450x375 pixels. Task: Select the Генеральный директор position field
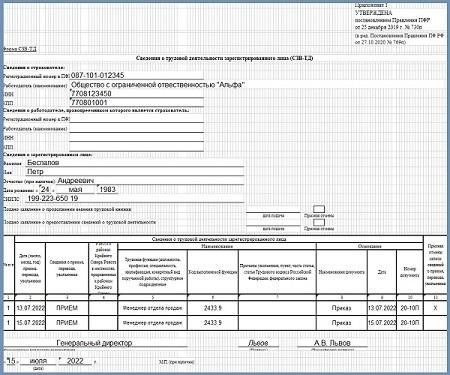pyautogui.click(x=94, y=343)
